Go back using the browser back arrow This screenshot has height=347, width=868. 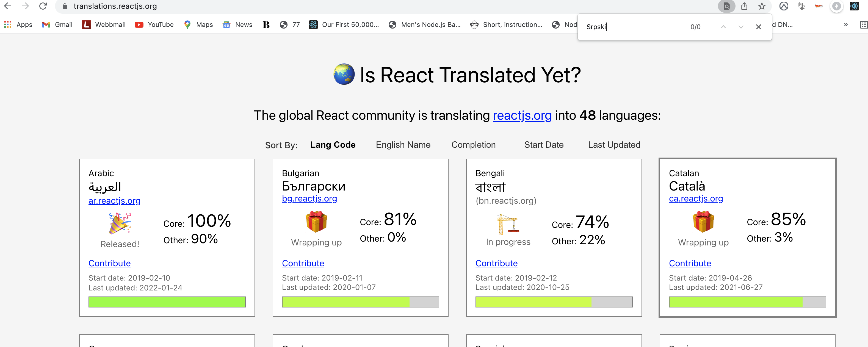(8, 6)
